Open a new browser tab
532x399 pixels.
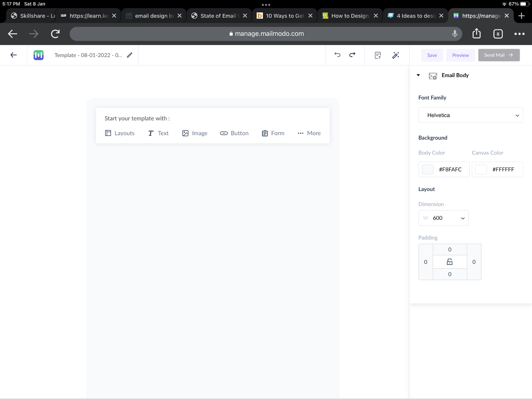pyautogui.click(x=521, y=16)
